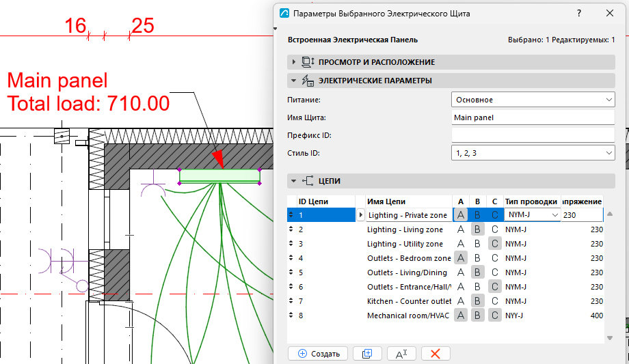629x364 pixels.
Task: Close the panel settings dialog
Action: [610, 13]
